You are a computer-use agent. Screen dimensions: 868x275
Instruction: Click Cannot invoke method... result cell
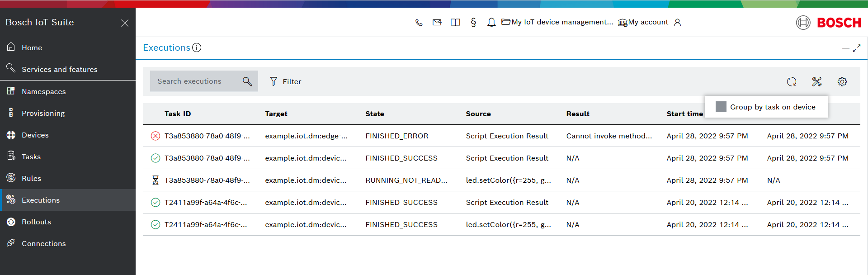click(x=609, y=136)
